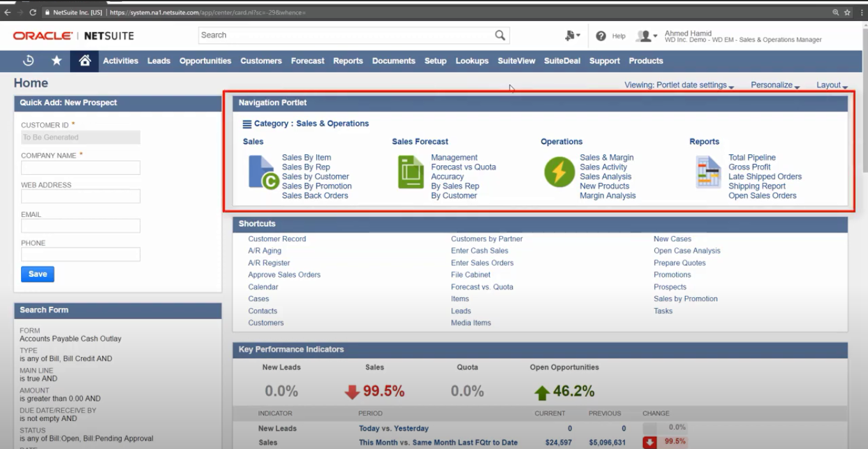The image size is (868, 449).
Task: Click the Help question mark icon
Action: pyautogui.click(x=601, y=36)
